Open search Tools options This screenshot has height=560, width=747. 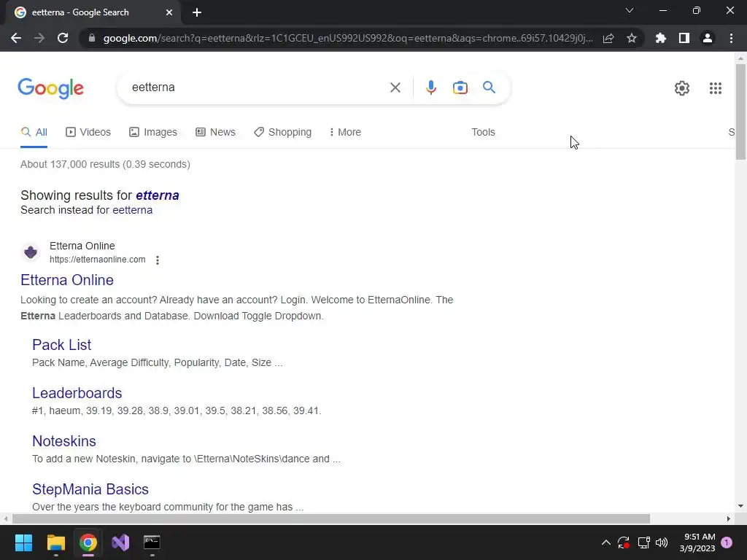483,133
